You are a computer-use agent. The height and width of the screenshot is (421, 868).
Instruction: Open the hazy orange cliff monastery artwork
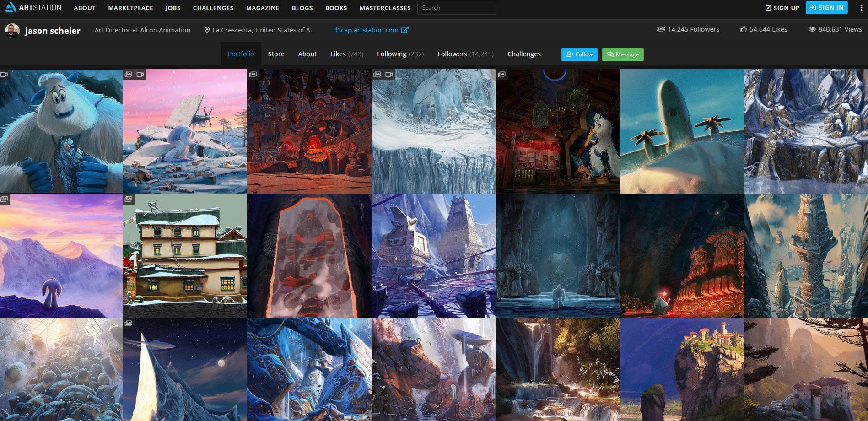pos(806,370)
